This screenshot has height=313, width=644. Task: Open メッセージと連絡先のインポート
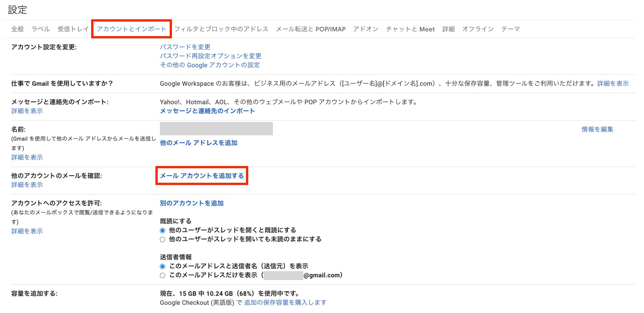pos(206,111)
